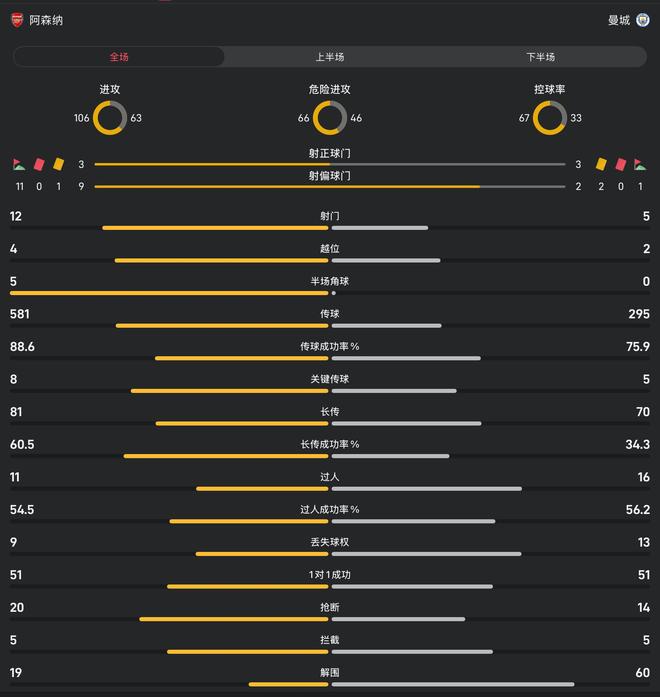
Task: Click the 阿森纳 team name
Action: (46, 20)
